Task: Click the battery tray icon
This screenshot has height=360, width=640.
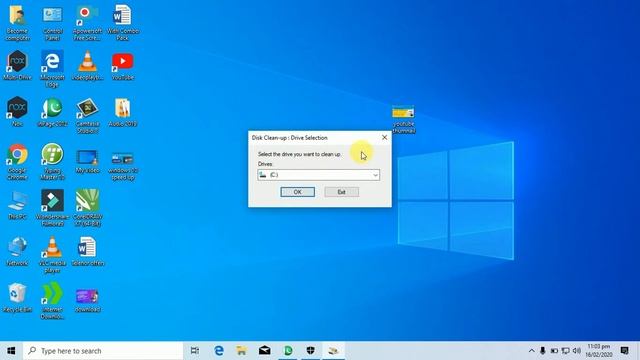Action: [554, 351]
